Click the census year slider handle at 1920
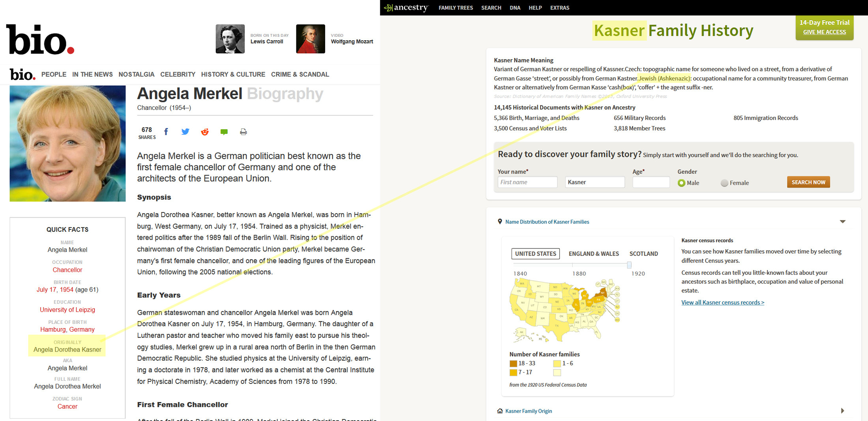Screen dimensions: 868x421 629,265
